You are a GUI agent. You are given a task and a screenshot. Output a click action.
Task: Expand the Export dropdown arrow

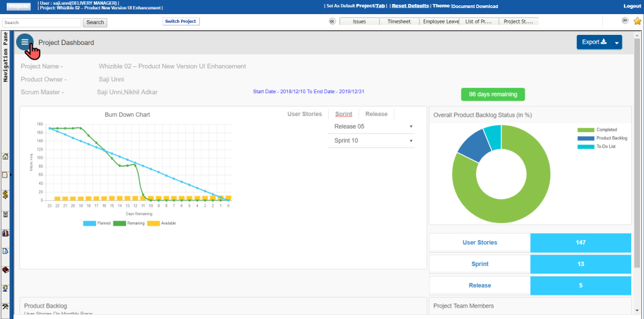pyautogui.click(x=616, y=42)
